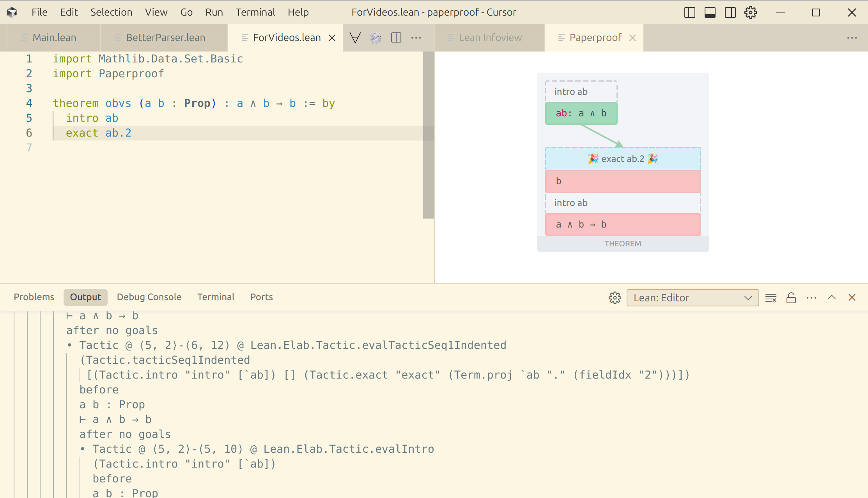Viewport: 868px width, 498px height.
Task: Switch to the Problems panel tab
Action: click(x=34, y=297)
